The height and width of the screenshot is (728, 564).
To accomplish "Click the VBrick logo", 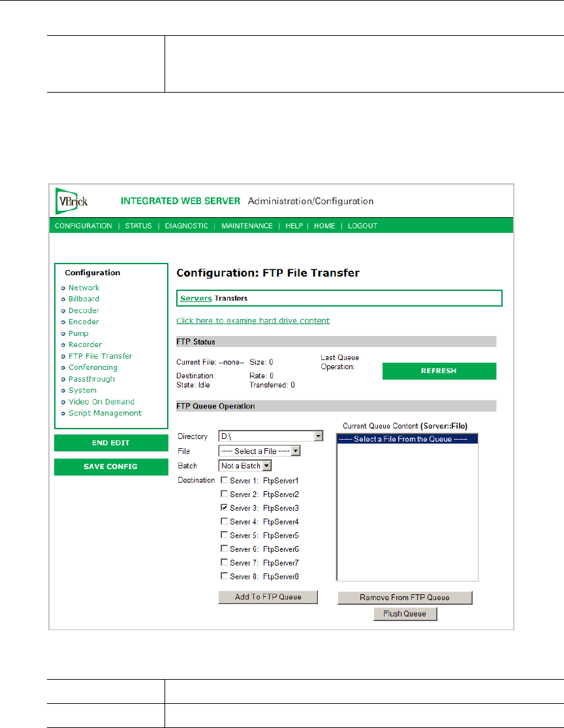I will tap(72, 201).
